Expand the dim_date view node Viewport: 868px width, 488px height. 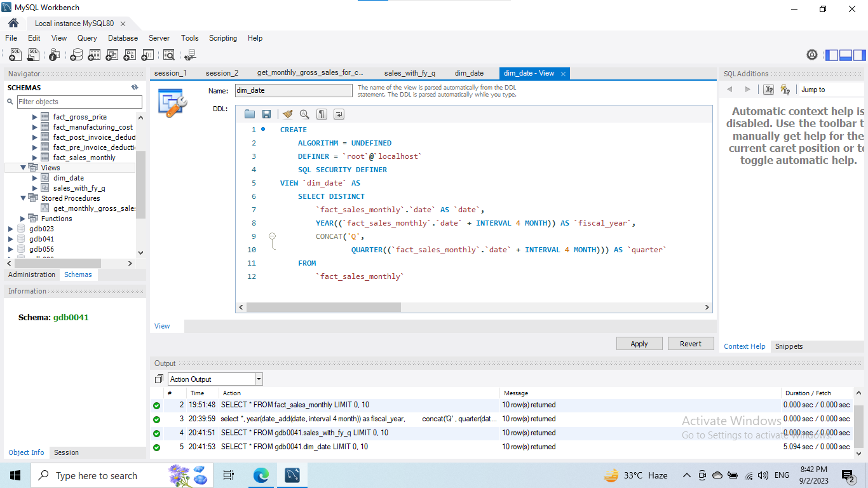[35, 178]
